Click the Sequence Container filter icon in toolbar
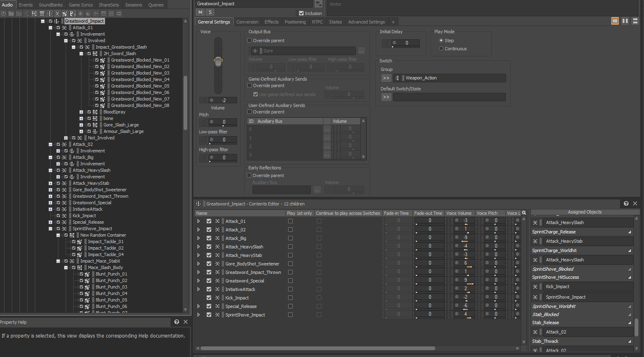Viewport: 644px width, 357px height. point(42,13)
